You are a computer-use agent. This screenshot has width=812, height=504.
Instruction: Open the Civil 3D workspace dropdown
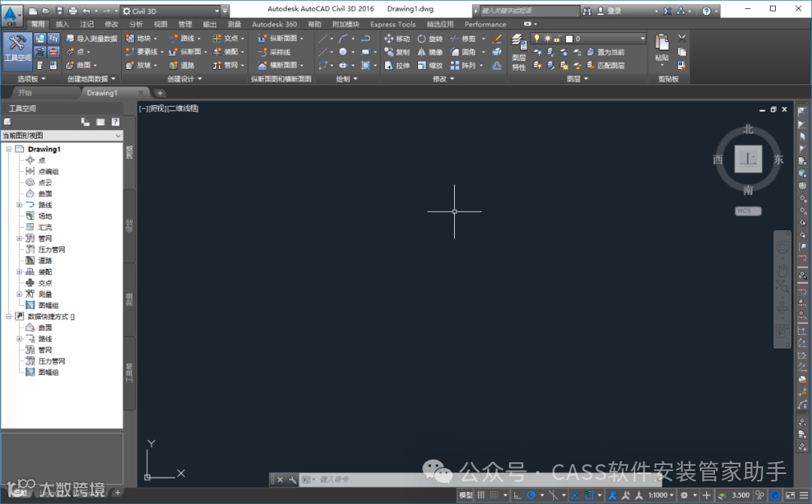pyautogui.click(x=171, y=11)
